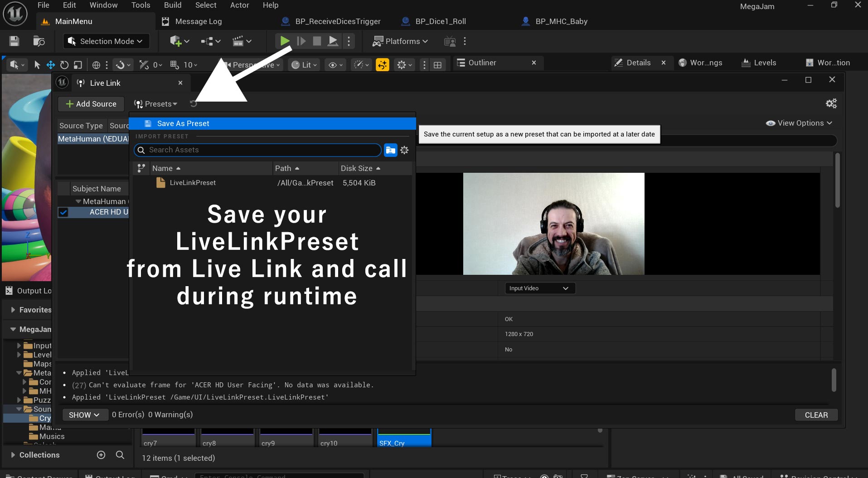Click the add collection plus icon
868x478 pixels.
tap(101, 455)
